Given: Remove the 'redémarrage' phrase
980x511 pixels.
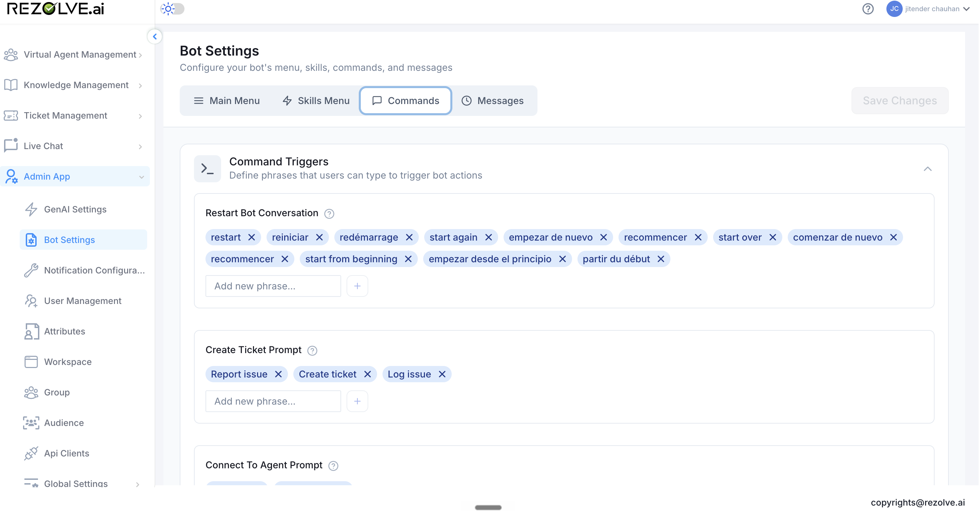Looking at the screenshot, I should coord(409,237).
